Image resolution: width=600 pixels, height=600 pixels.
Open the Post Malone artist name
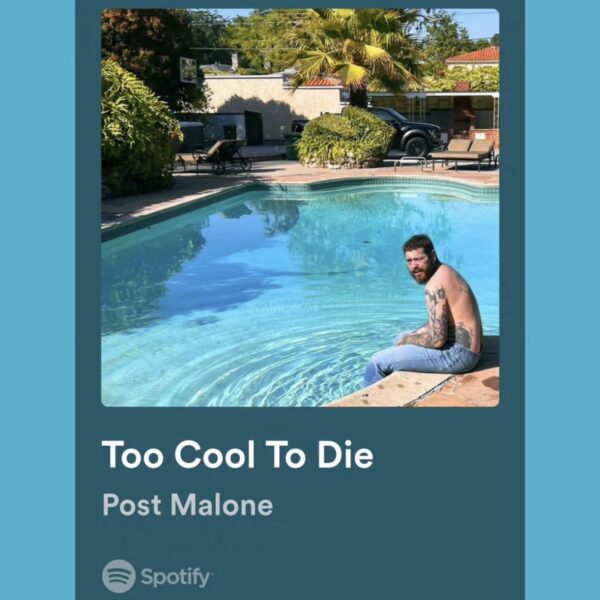(x=188, y=505)
